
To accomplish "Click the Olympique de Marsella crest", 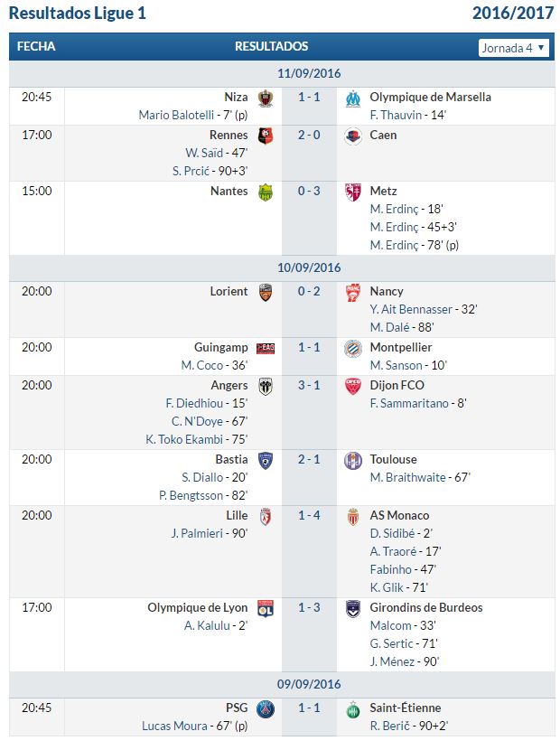I will click(x=353, y=98).
